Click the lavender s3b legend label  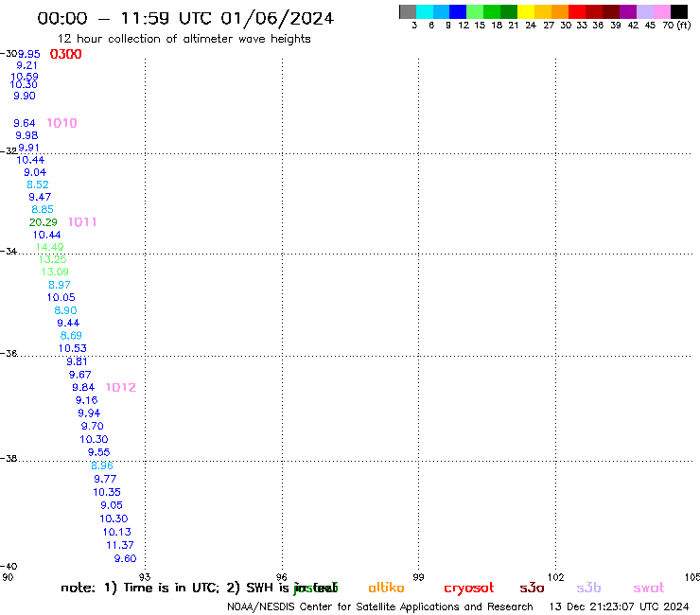pos(588,588)
